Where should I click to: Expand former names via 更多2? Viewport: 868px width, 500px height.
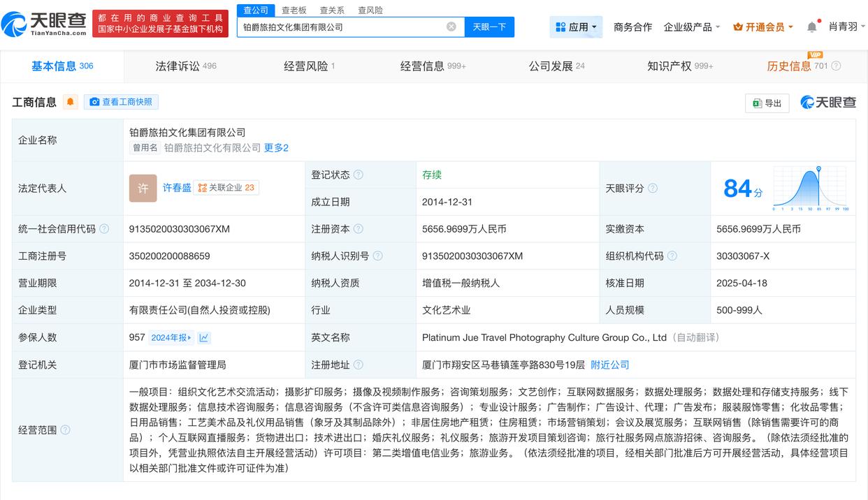click(276, 148)
